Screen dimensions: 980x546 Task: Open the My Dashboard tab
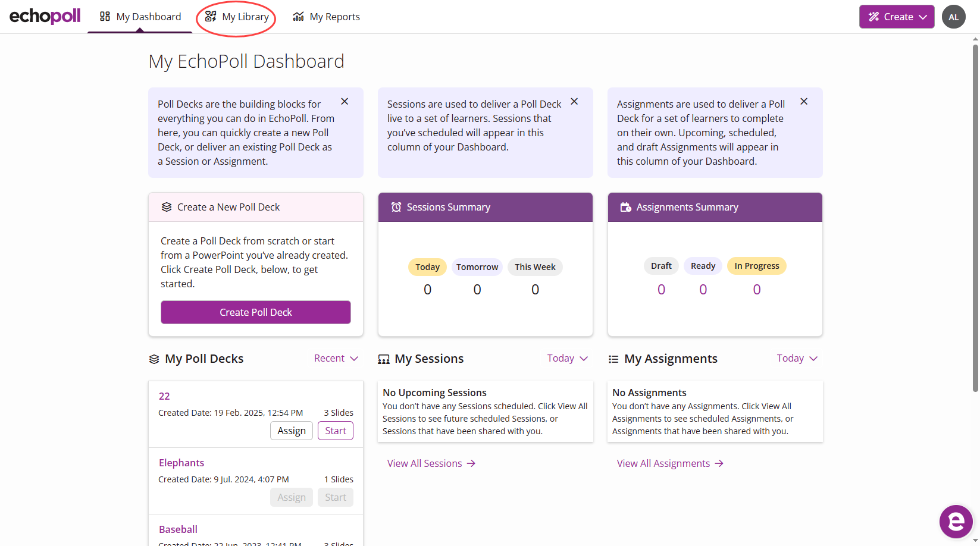click(x=140, y=17)
